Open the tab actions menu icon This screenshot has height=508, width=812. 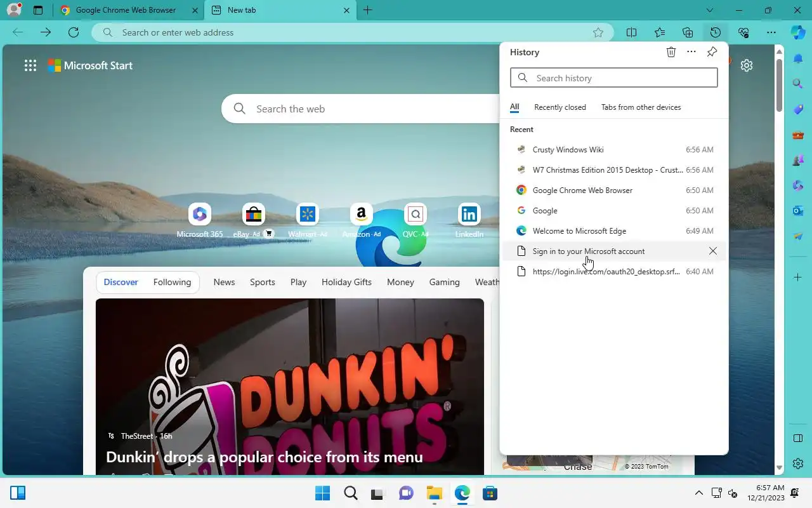pos(38,10)
